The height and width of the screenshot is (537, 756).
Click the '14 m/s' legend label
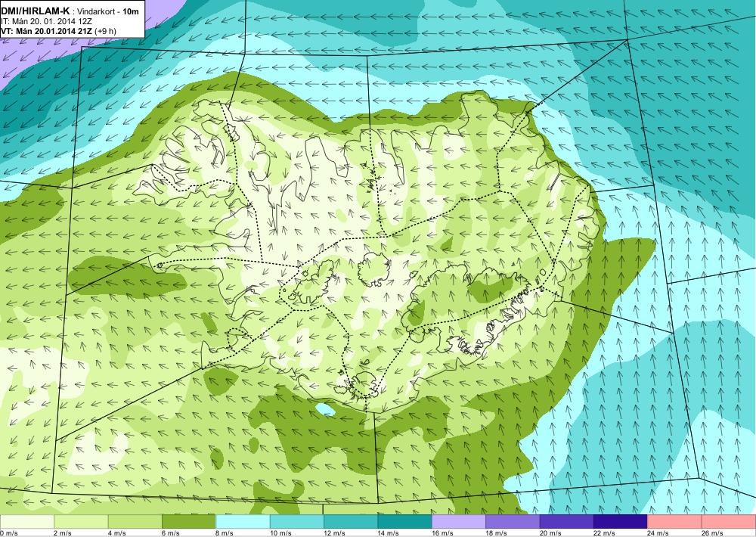389,533
